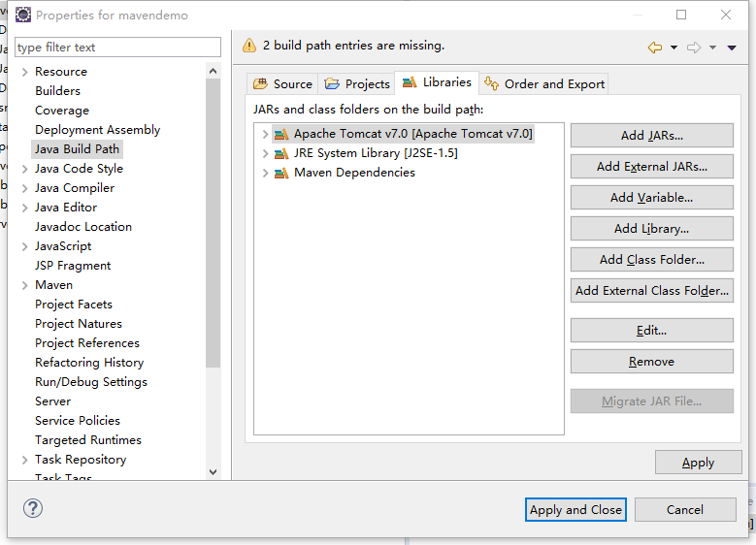
Task: Expand the JavaScript node
Action: tap(24, 246)
